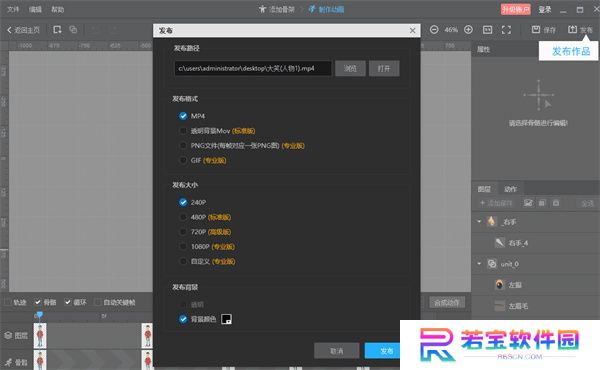Click the 左眉毛 layer thumbnail
The image size is (600, 370).
point(500,306)
